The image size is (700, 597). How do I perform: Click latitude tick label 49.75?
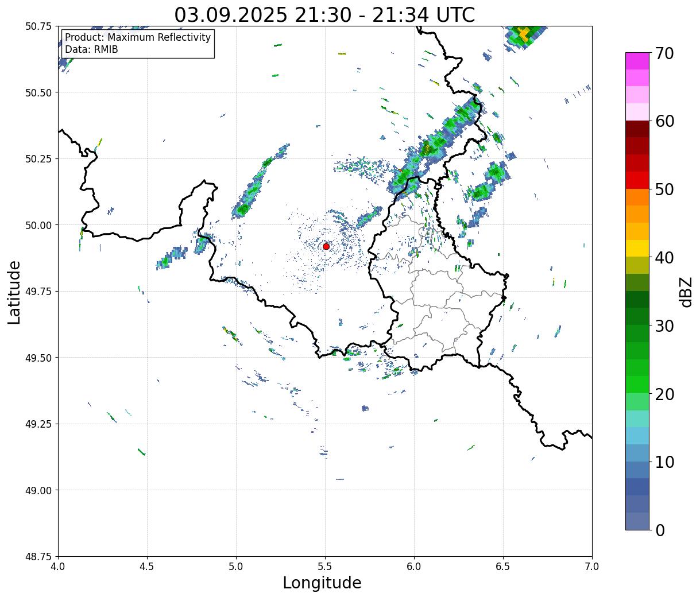pyautogui.click(x=39, y=291)
